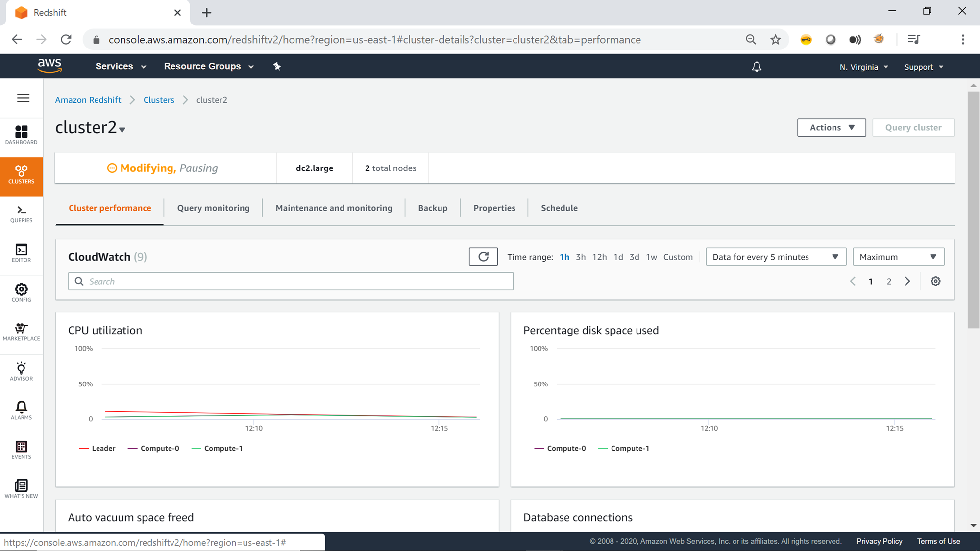Click the CloudWatch search field
980x551 pixels.
[x=291, y=281]
